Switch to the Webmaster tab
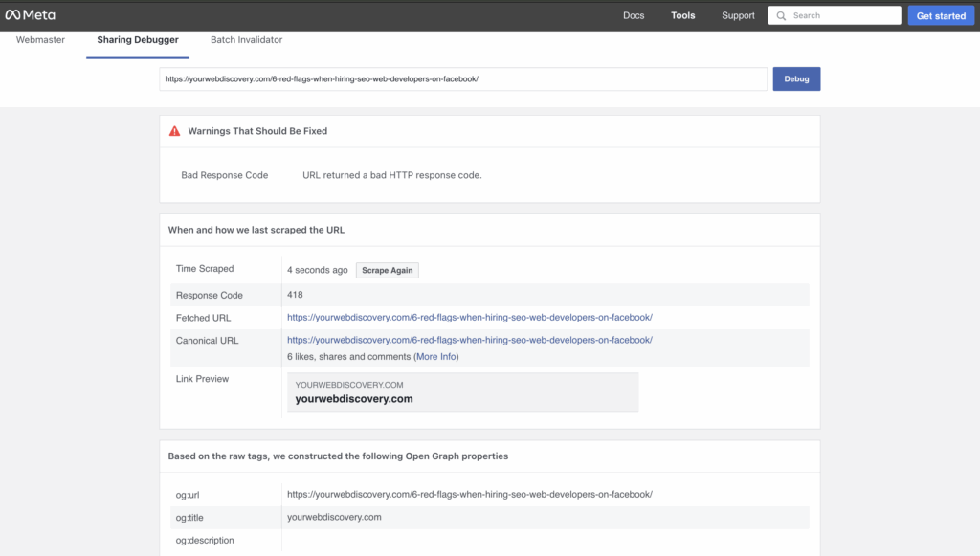Image resolution: width=980 pixels, height=556 pixels. (40, 40)
